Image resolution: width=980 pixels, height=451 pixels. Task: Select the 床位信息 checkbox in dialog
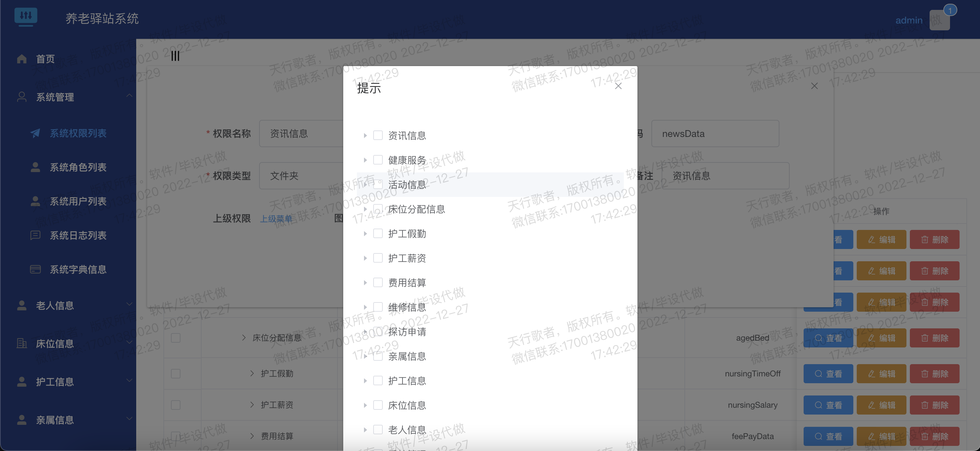point(378,405)
